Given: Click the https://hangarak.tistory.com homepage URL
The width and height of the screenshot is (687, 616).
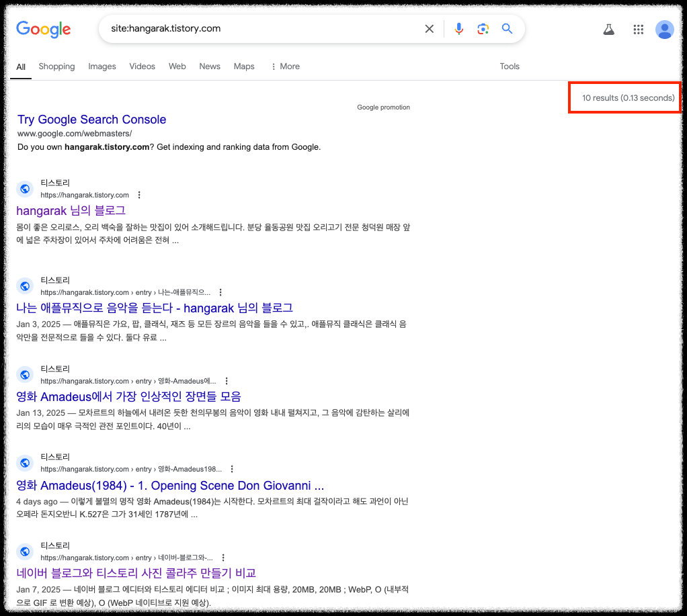Looking at the screenshot, I should [85, 195].
